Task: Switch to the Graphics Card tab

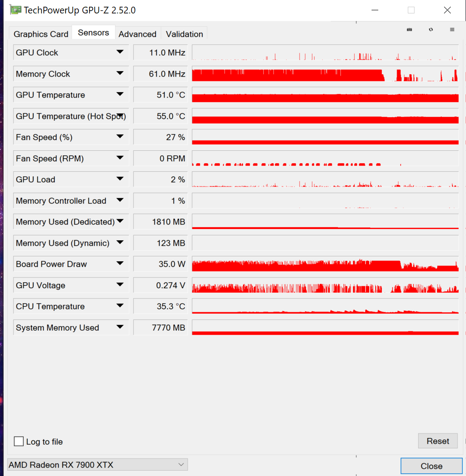Action: pos(41,34)
